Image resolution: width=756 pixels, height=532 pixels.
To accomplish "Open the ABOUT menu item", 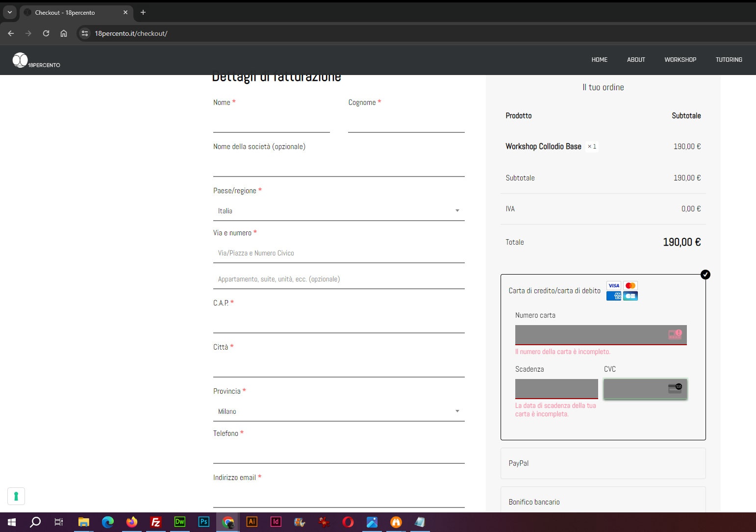I will pyautogui.click(x=636, y=60).
